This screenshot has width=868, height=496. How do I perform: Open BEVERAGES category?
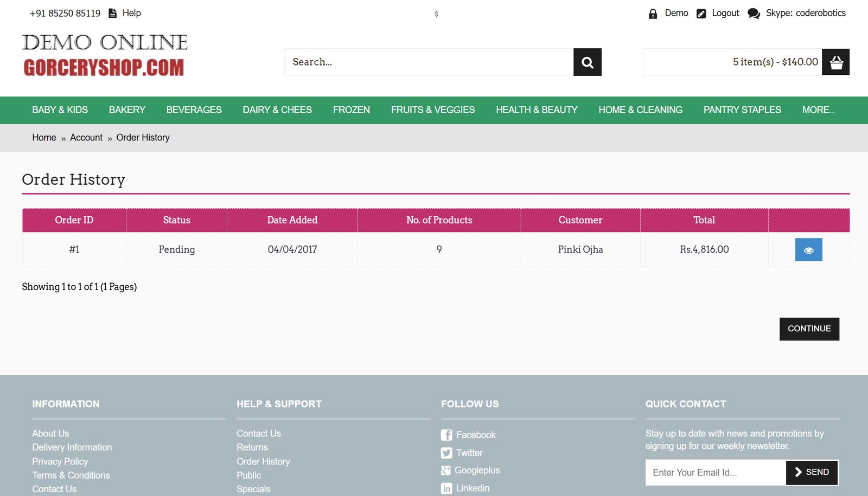[194, 110]
